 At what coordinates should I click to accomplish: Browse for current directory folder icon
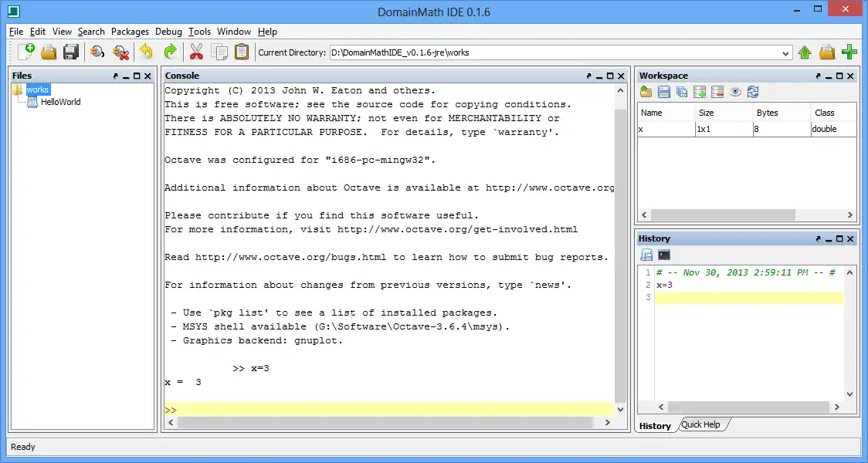pyautogui.click(x=826, y=52)
